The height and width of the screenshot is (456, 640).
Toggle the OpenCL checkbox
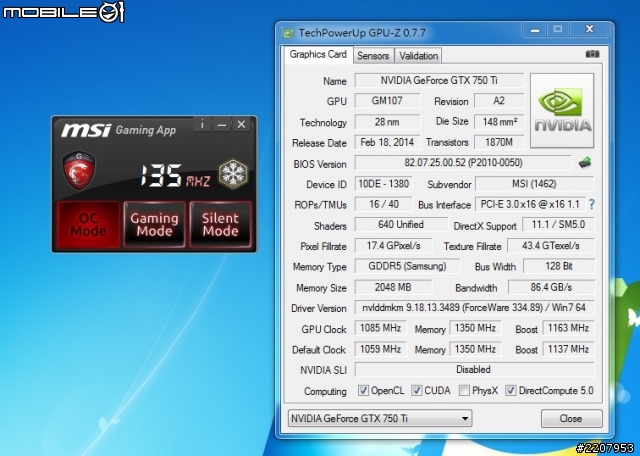tap(363, 390)
